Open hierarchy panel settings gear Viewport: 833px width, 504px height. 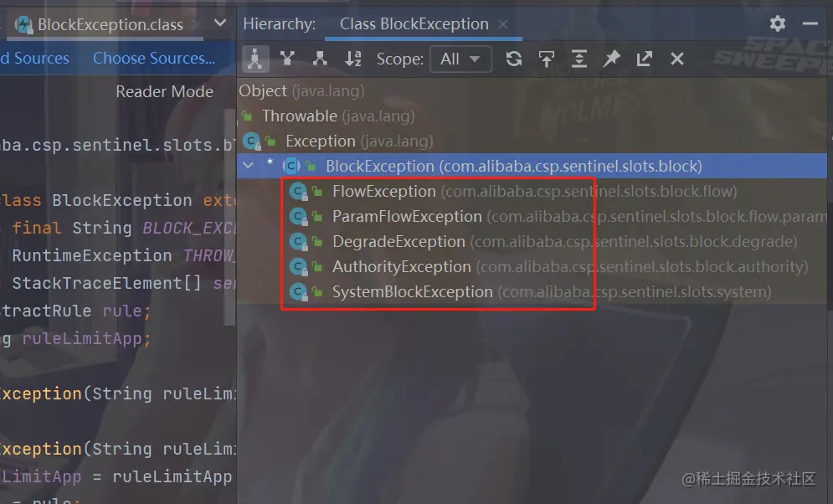pos(778,23)
